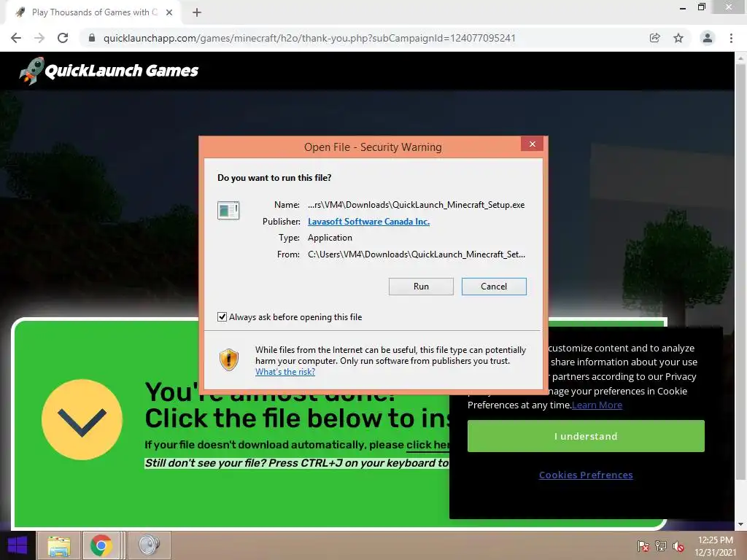Open Cookies Prefrences link
Image resolution: width=747 pixels, height=560 pixels.
click(586, 475)
